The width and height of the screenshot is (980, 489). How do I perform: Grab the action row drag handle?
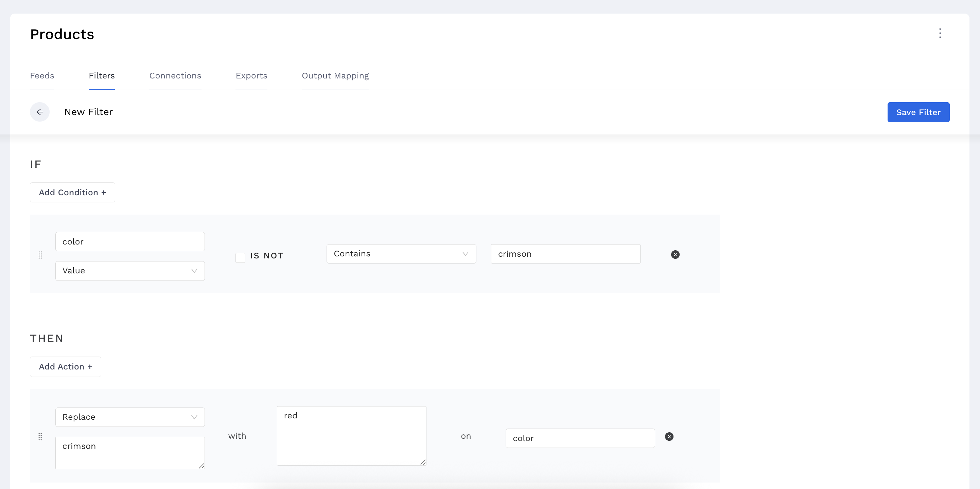point(40,436)
